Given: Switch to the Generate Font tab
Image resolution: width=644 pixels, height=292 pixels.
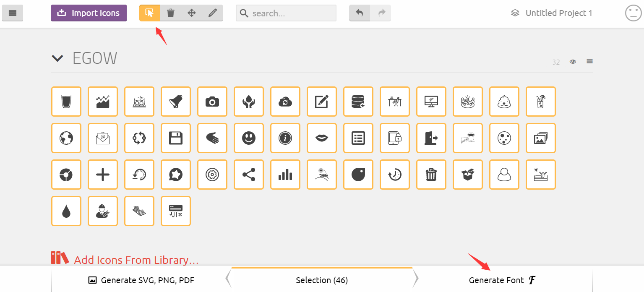Looking at the screenshot, I should tap(502, 280).
